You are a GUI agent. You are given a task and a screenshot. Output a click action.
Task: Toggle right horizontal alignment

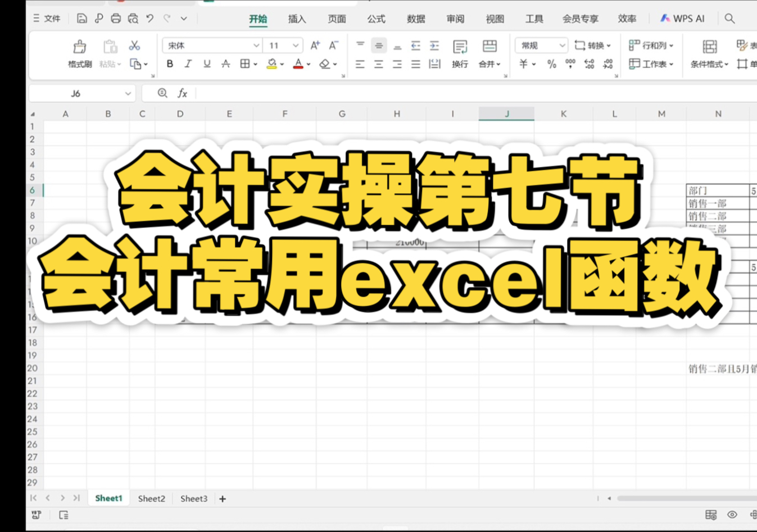(x=397, y=64)
